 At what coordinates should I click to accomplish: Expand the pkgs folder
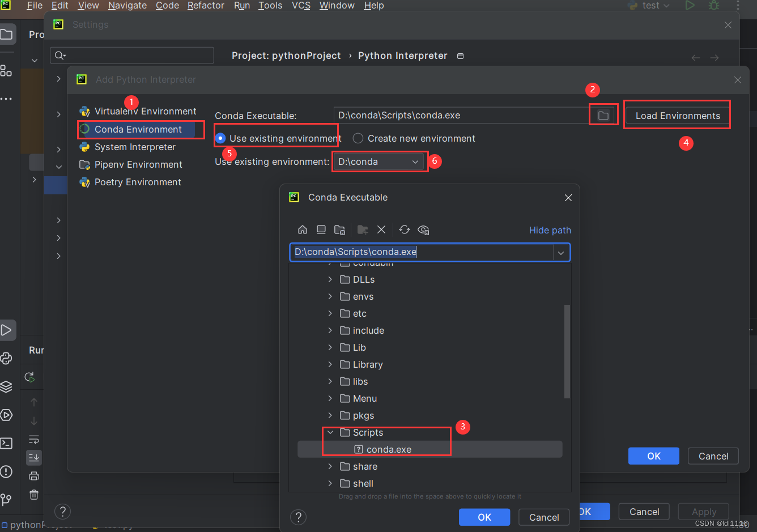tap(330, 415)
